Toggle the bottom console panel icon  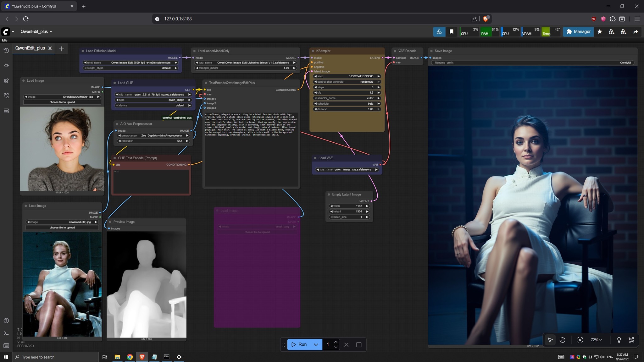pyautogui.click(x=6, y=333)
